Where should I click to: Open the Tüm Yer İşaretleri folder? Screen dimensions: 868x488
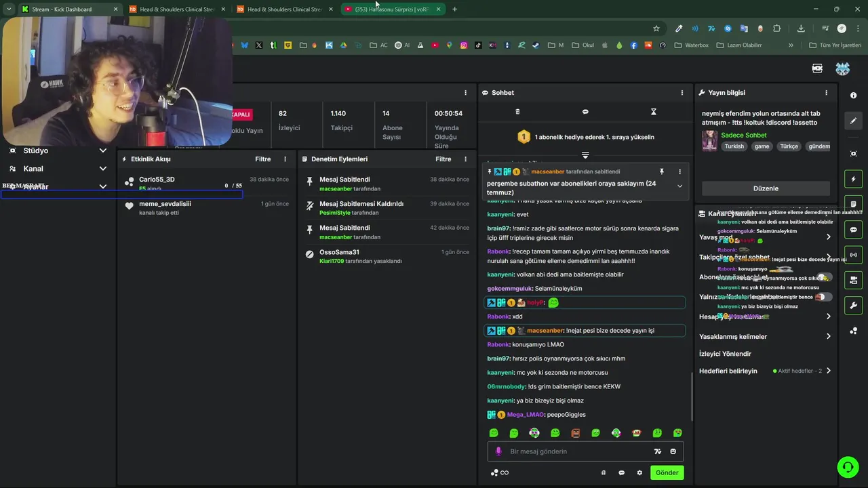pyautogui.click(x=835, y=45)
